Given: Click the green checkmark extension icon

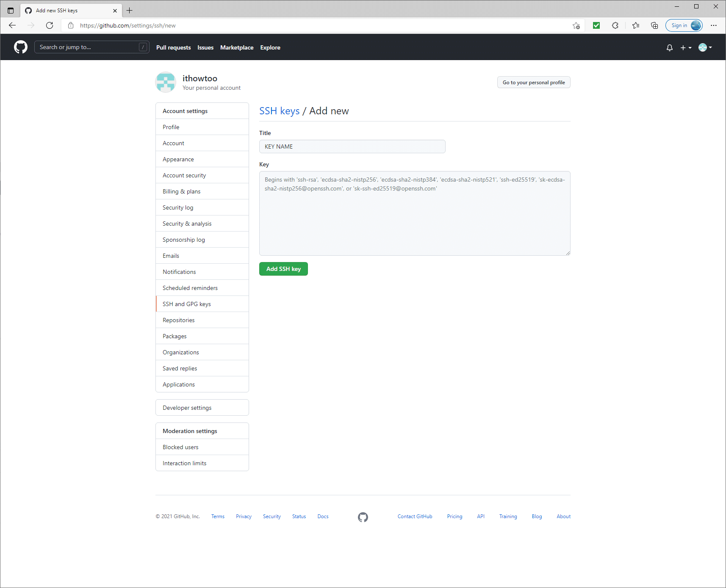Looking at the screenshot, I should coord(596,25).
